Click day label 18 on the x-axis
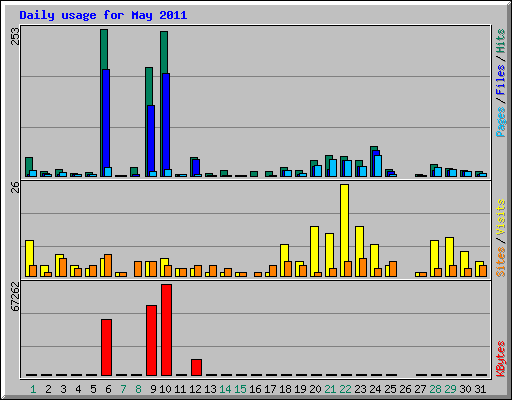 285,389
